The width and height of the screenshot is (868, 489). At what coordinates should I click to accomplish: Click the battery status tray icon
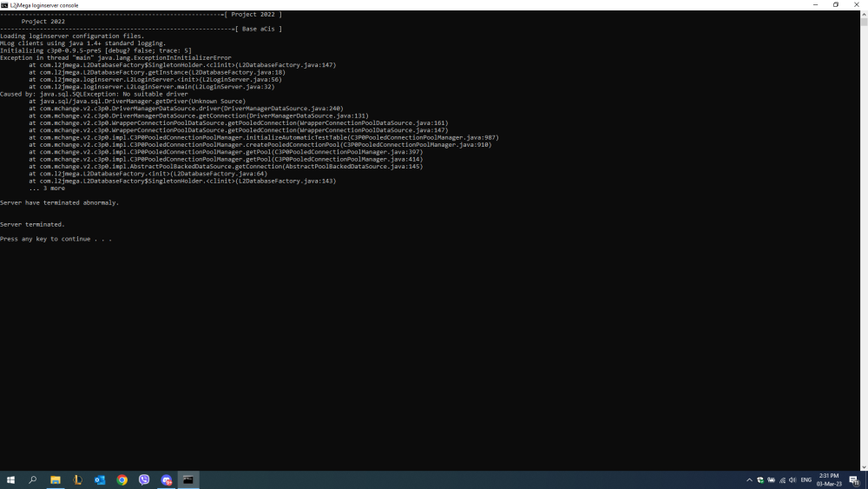(771, 479)
